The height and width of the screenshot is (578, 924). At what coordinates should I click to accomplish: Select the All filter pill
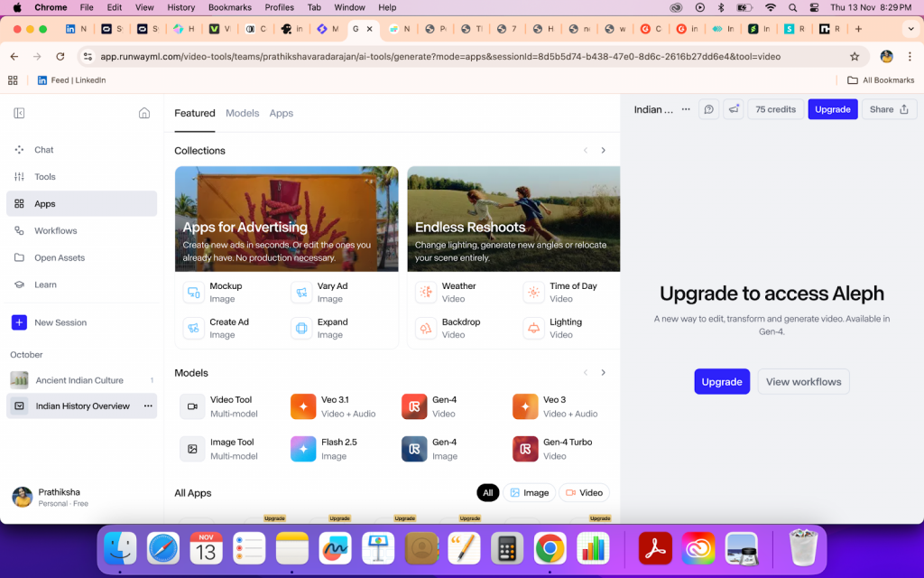(x=487, y=493)
